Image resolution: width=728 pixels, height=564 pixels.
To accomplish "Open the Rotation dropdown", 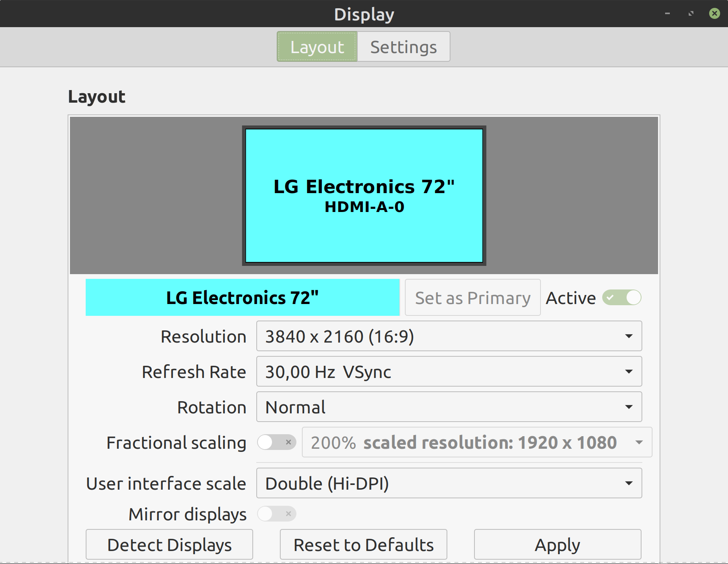I will 449,407.
